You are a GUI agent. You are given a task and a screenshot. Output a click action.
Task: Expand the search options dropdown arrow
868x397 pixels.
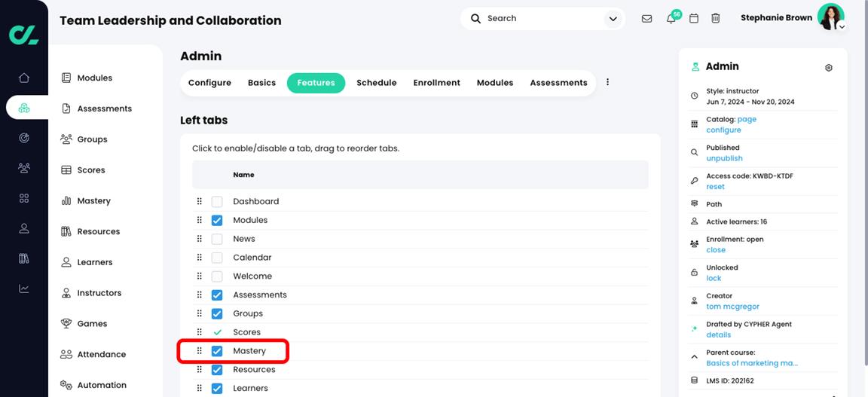point(613,19)
